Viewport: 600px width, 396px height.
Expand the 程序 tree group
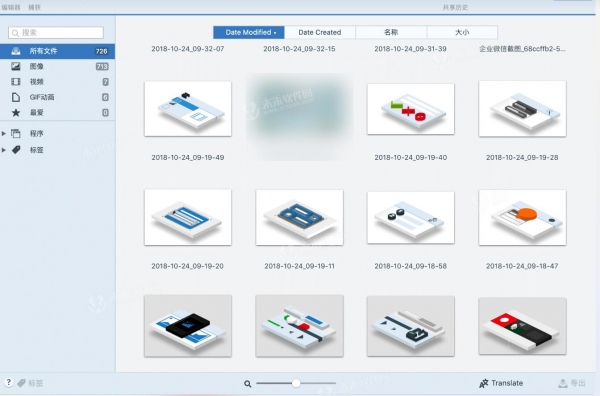4,134
